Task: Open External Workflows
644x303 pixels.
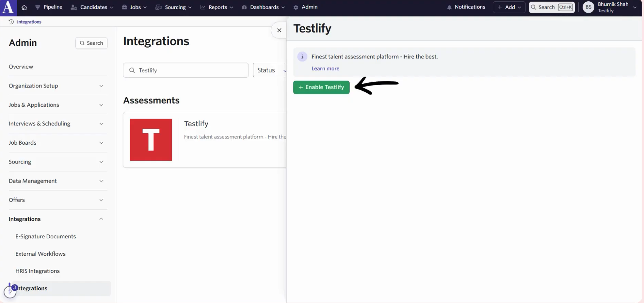Action: pos(40,254)
